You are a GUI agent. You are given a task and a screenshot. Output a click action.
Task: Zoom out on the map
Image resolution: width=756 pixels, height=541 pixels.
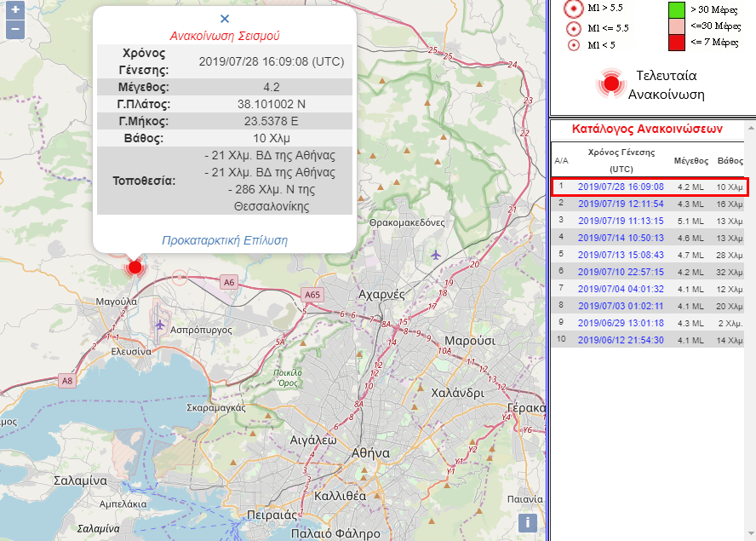coord(14,30)
